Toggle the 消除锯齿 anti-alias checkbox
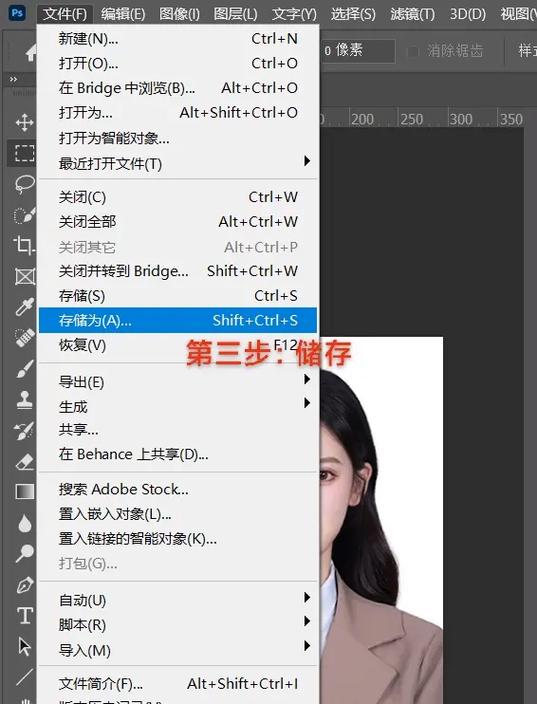This screenshot has width=537, height=704. click(x=412, y=51)
